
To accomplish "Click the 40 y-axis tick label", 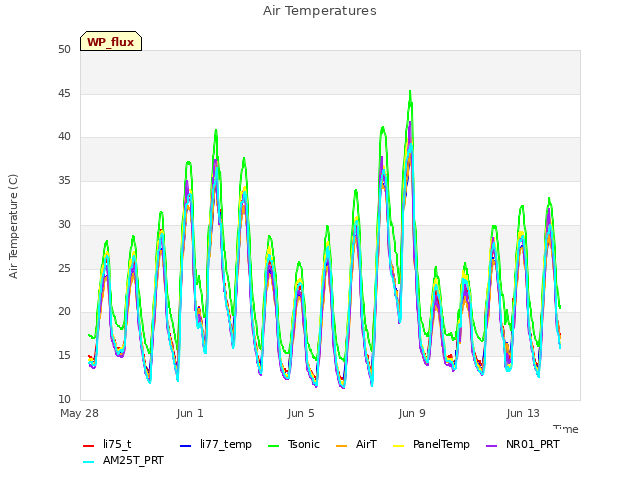I will point(64,137).
